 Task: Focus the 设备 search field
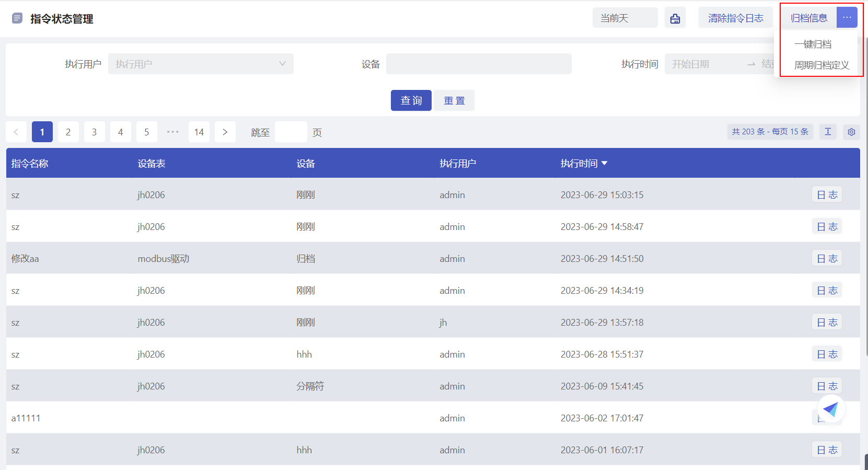pyautogui.click(x=479, y=64)
